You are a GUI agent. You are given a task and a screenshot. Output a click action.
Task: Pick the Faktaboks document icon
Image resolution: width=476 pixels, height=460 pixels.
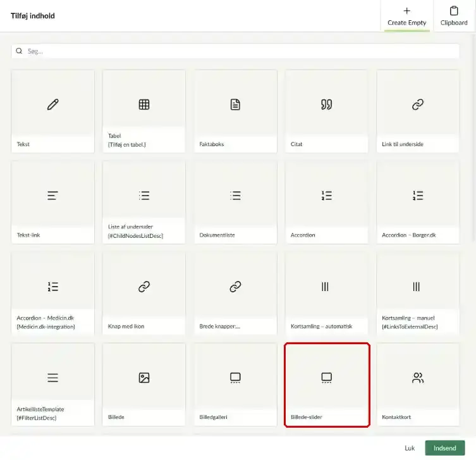click(235, 104)
